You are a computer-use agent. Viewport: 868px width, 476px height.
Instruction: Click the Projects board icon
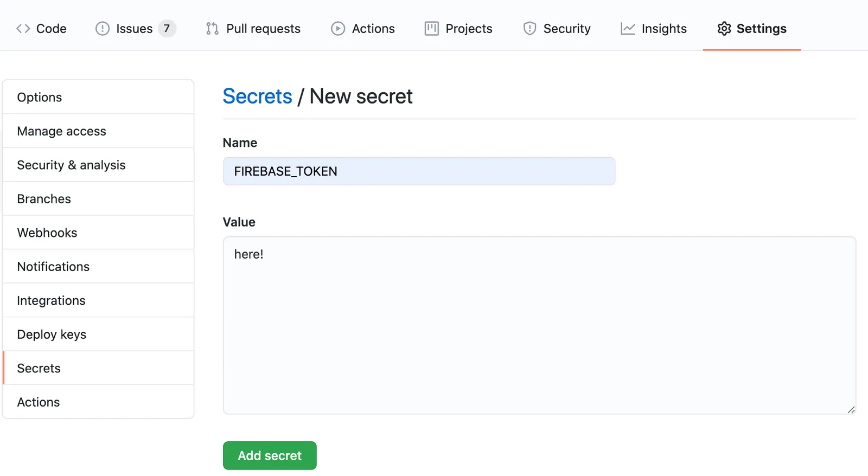tap(430, 28)
